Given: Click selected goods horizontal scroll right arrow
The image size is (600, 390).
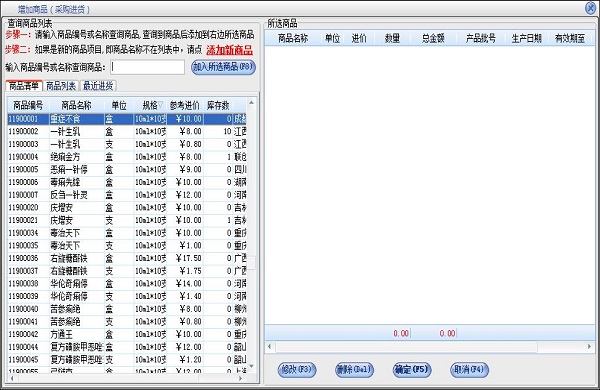Looking at the screenshot, I should (x=589, y=347).
